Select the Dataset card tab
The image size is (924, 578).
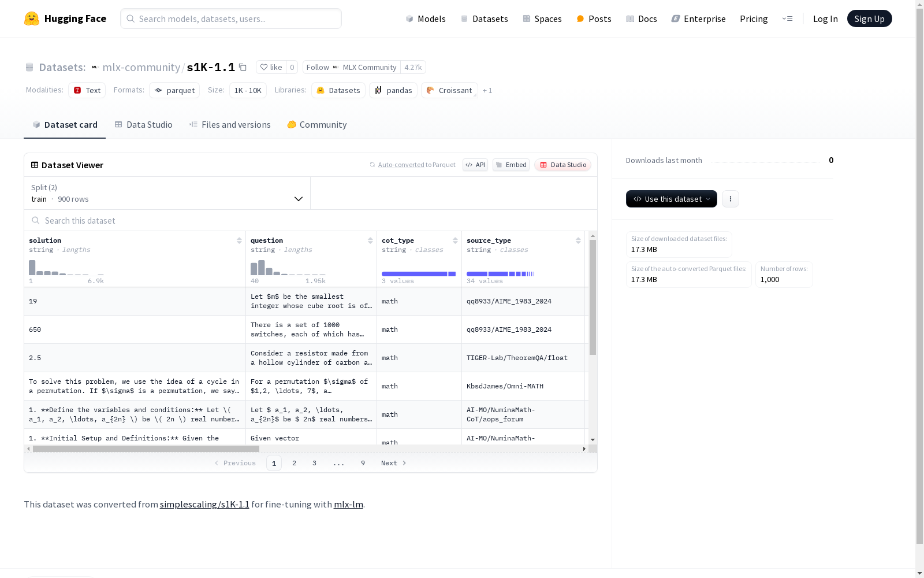(x=65, y=124)
